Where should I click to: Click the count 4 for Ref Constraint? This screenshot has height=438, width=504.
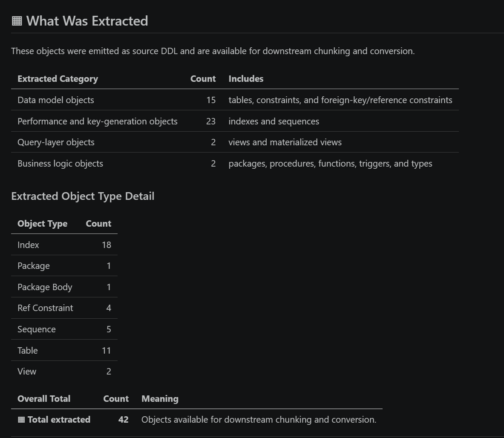coord(109,308)
